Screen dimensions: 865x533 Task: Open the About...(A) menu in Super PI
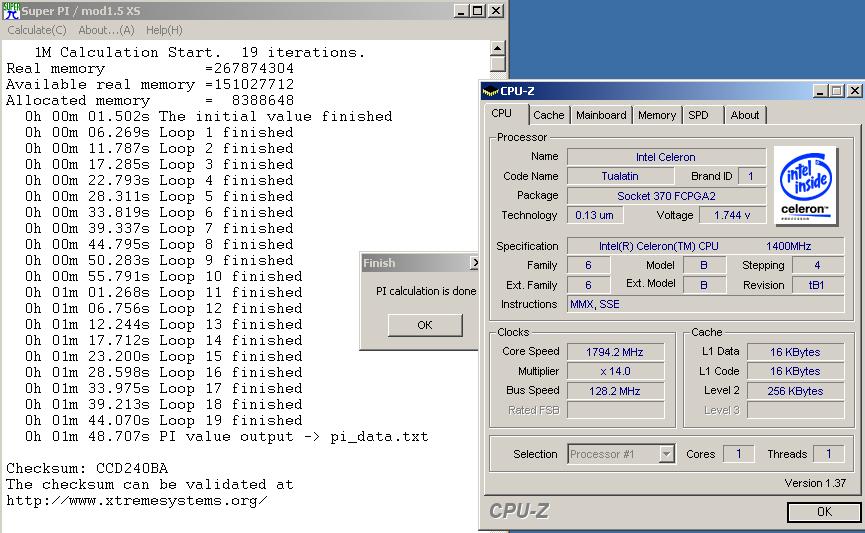106,30
